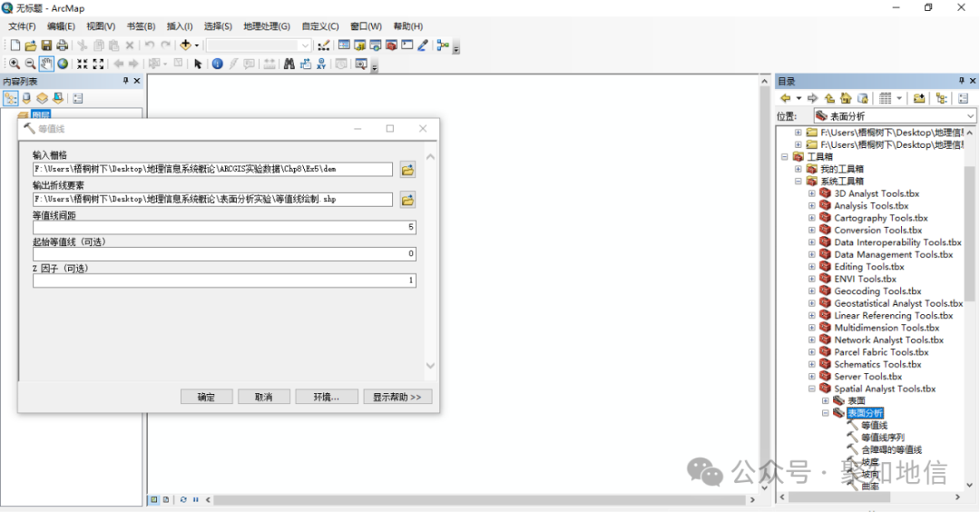Open the ArcToolbox red toolbox icon

(x=391, y=45)
